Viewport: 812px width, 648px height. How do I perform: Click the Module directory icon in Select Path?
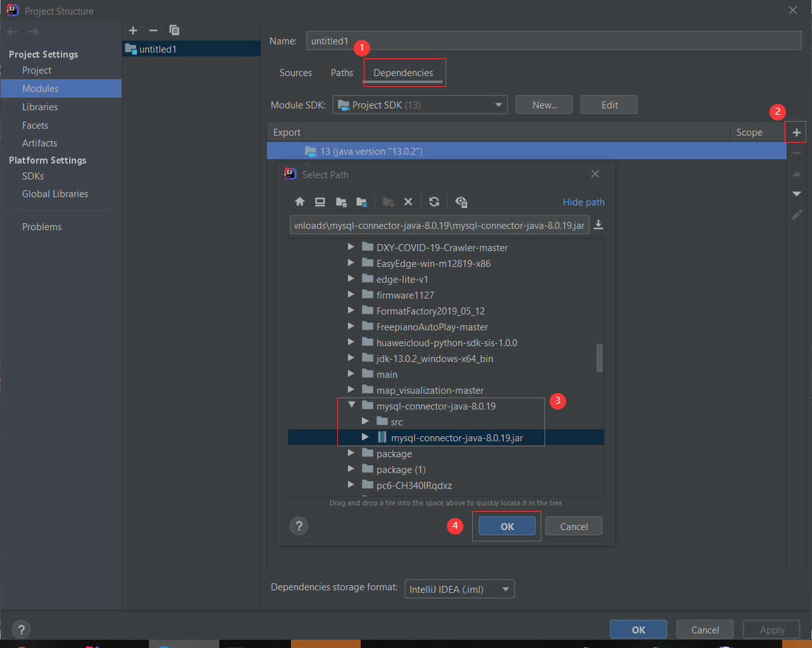point(361,202)
